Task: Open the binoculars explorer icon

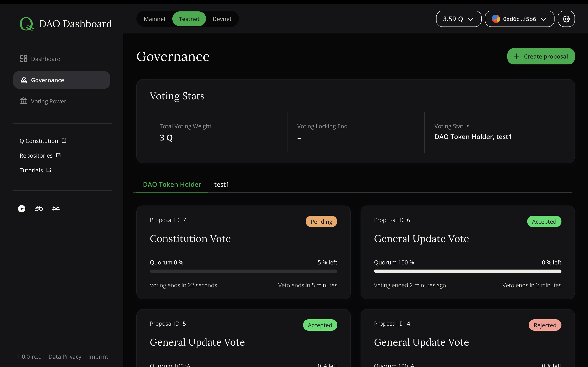Action: (x=39, y=209)
